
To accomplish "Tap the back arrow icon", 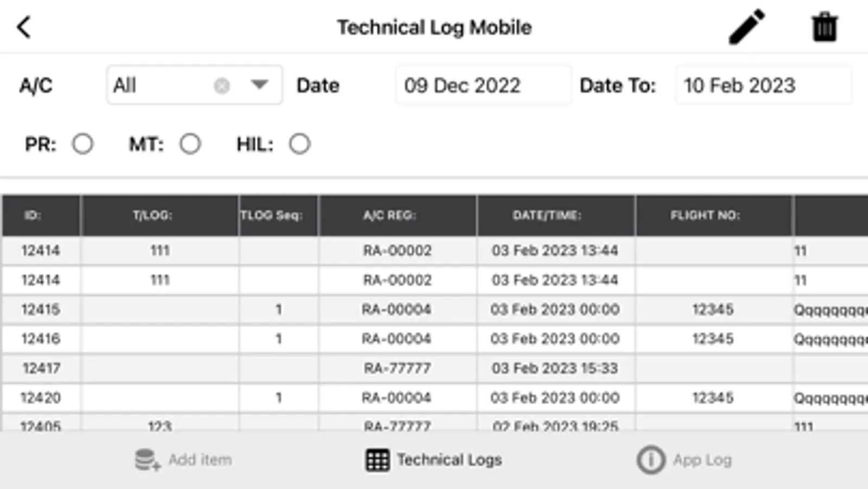I will (24, 27).
